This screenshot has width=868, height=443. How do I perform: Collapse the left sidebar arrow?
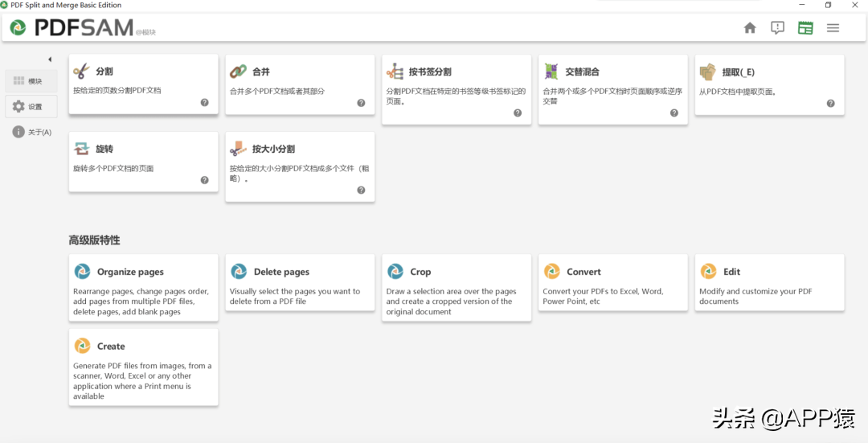coord(50,59)
